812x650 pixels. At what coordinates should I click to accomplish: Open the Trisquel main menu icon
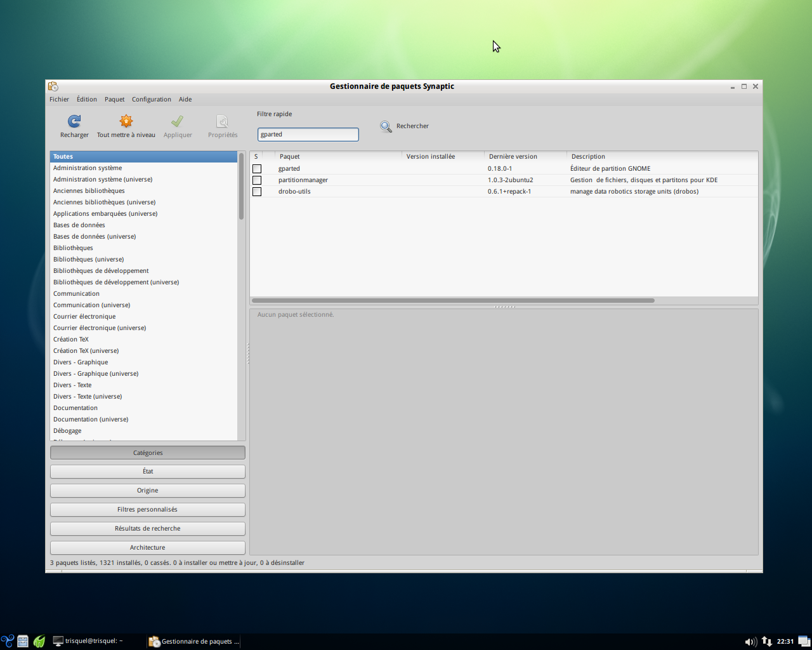click(8, 641)
